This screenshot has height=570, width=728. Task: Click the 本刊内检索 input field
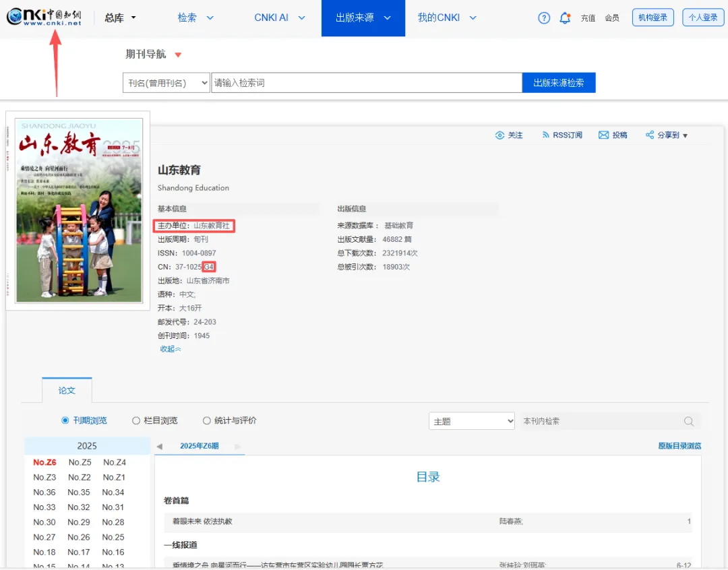[601, 421]
